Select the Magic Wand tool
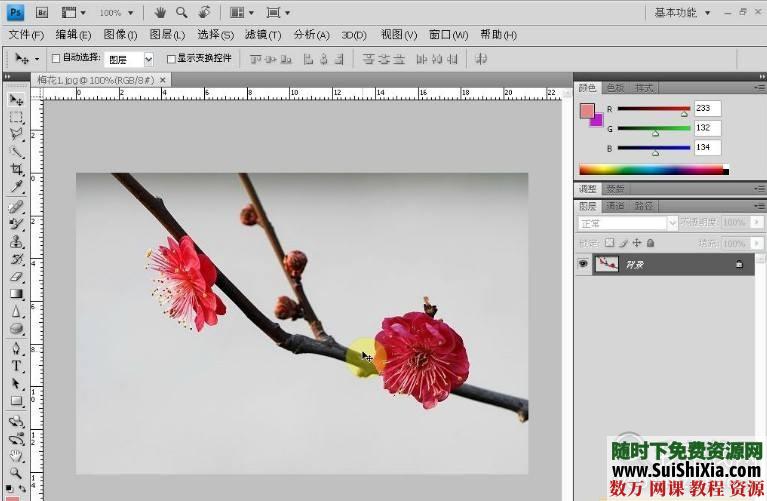767x501 pixels. tap(16, 152)
